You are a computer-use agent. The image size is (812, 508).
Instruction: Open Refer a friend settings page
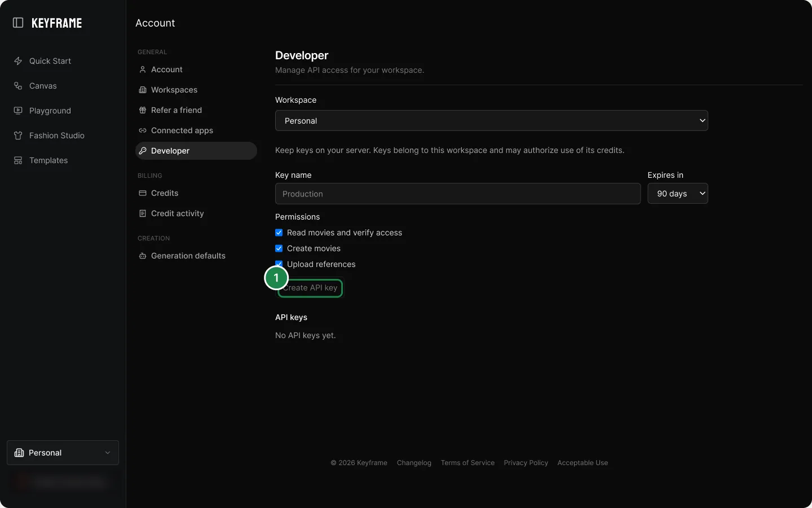196,110
